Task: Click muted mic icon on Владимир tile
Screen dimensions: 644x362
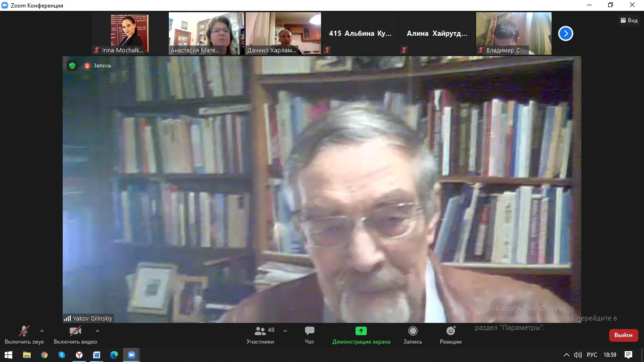Action: (x=481, y=50)
